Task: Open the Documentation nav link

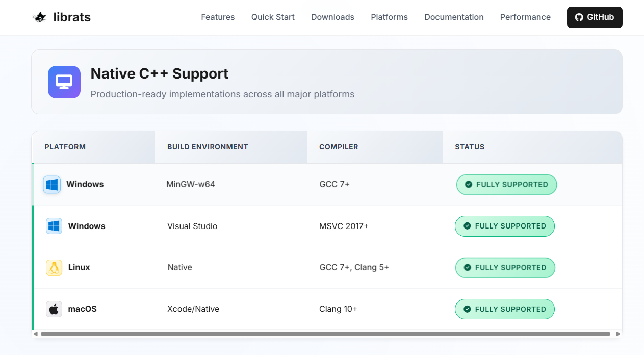Action: (x=454, y=17)
